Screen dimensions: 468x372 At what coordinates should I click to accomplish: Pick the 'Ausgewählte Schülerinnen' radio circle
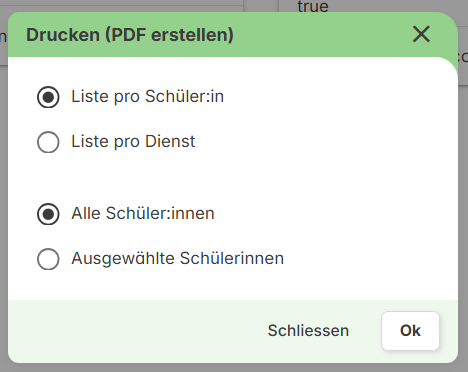pos(48,259)
